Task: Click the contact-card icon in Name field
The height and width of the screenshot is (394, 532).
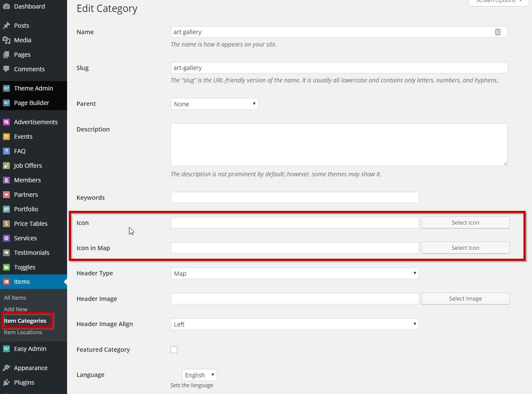Action: point(498,32)
